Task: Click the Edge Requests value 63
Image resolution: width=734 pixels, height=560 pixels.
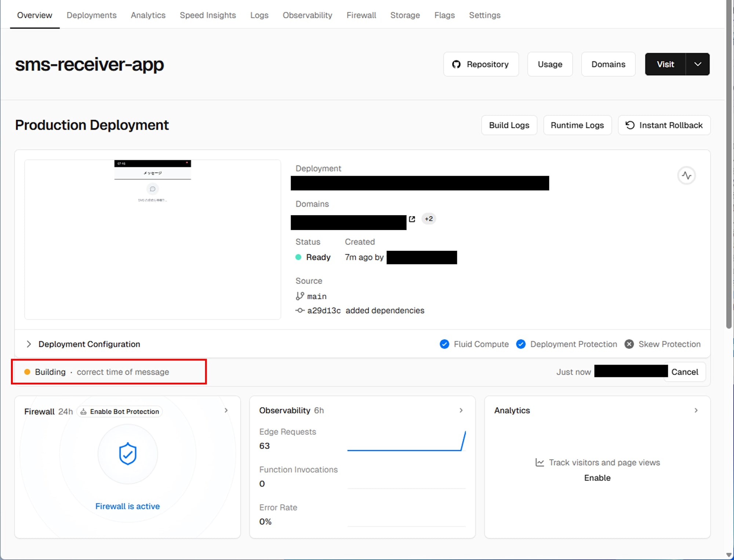Action: (x=264, y=446)
